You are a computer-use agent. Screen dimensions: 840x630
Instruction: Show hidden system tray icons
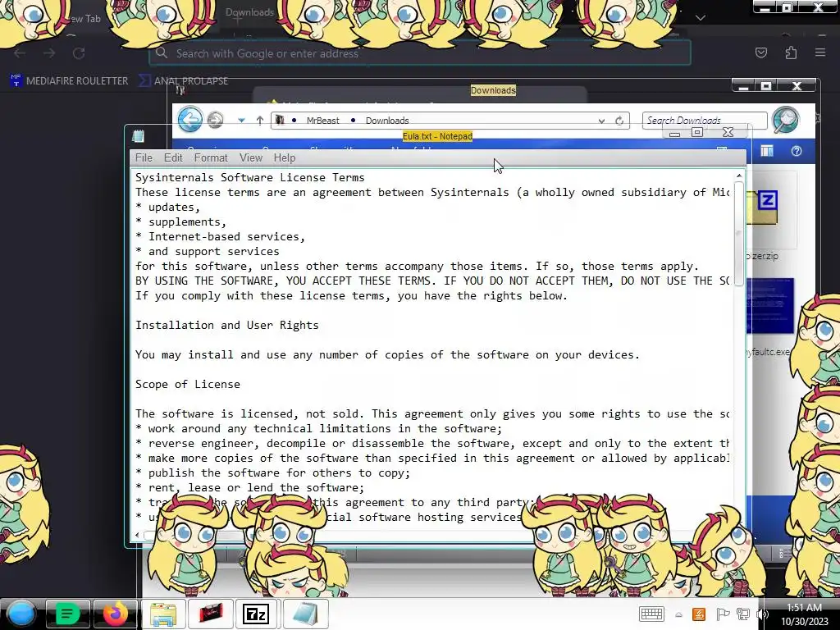click(x=678, y=615)
